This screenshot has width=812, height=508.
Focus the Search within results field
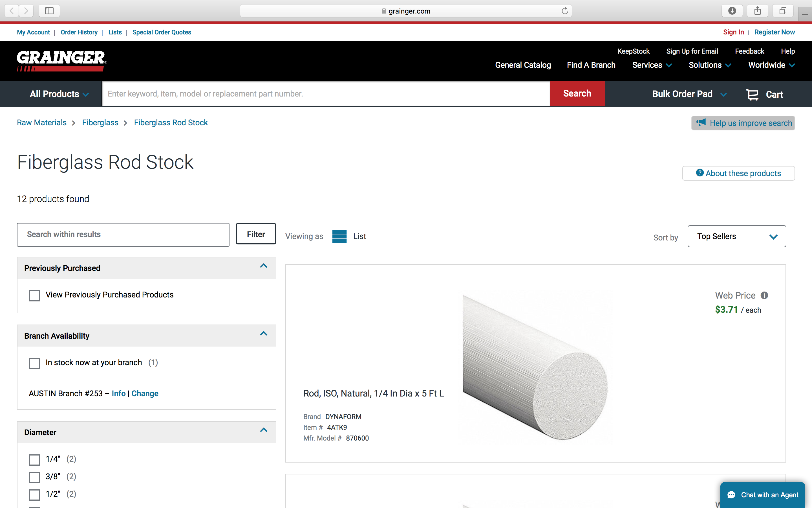pyautogui.click(x=123, y=235)
